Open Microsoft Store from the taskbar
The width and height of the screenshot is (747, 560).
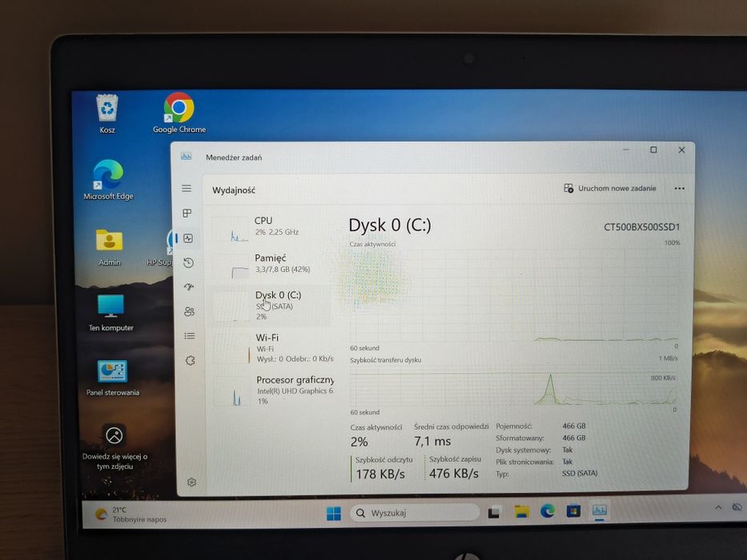coord(573,511)
